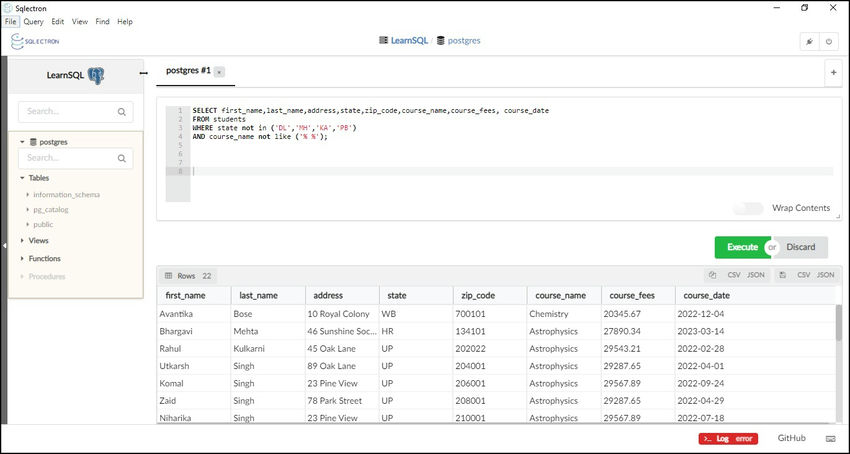The width and height of the screenshot is (850, 454).
Task: Select the Chemistry course_name cell
Action: coord(564,314)
